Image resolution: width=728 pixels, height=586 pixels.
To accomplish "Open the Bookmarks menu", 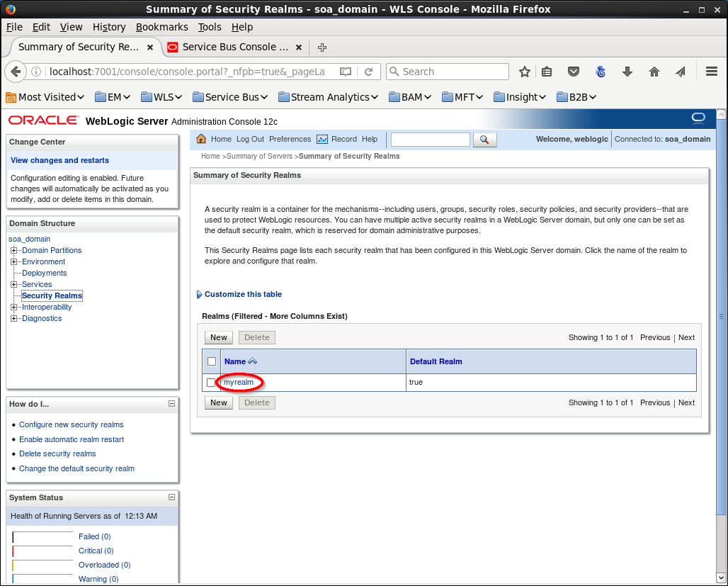I will coord(161,27).
